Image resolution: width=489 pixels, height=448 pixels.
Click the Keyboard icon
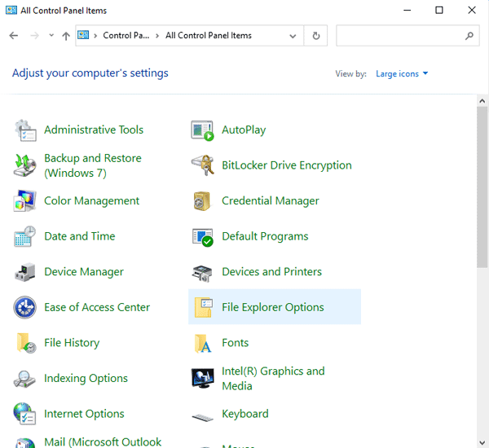[x=202, y=417]
